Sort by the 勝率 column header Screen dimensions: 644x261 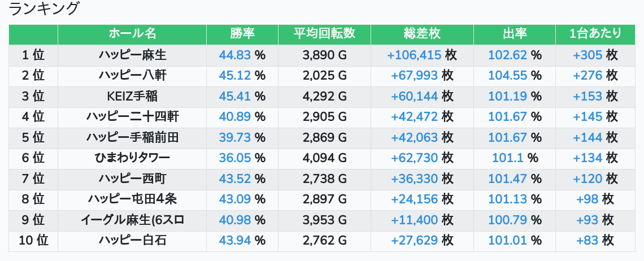(x=242, y=34)
